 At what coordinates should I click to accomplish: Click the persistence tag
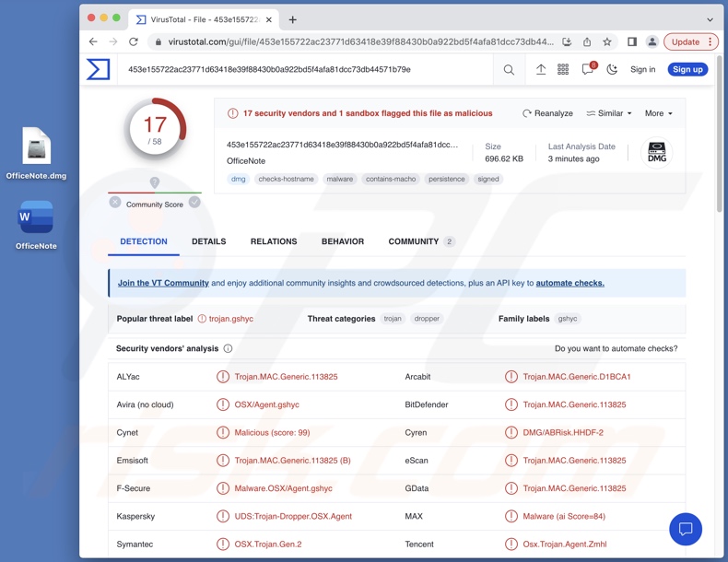tap(447, 179)
